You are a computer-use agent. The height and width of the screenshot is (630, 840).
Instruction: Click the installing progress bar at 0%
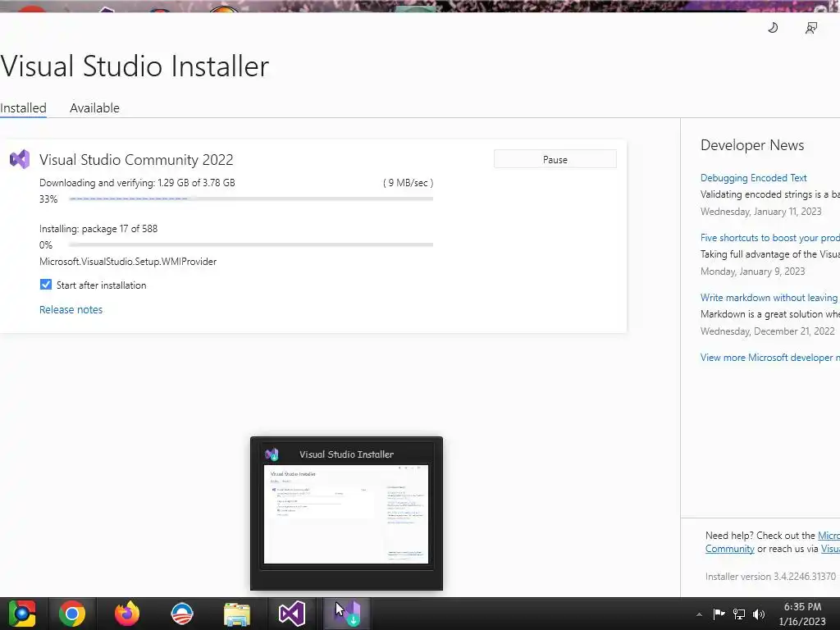tap(251, 244)
